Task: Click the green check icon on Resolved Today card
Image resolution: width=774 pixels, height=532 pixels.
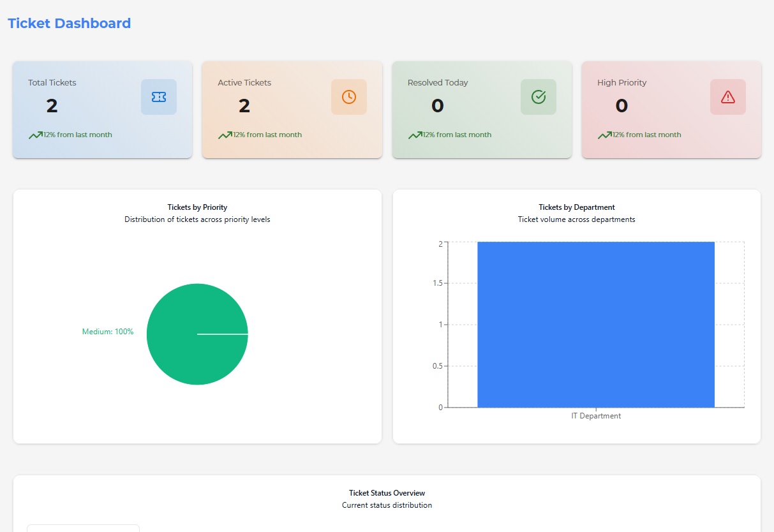Action: pyautogui.click(x=538, y=96)
